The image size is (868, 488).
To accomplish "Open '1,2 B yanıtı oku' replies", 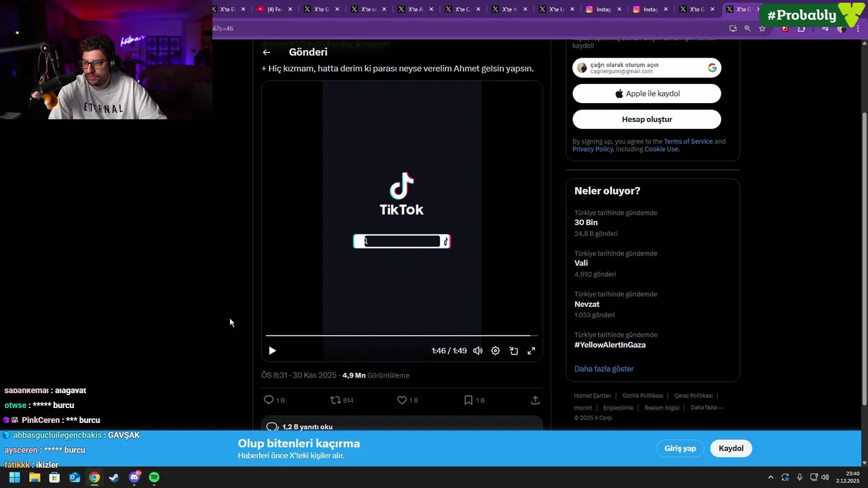I will tap(402, 426).
